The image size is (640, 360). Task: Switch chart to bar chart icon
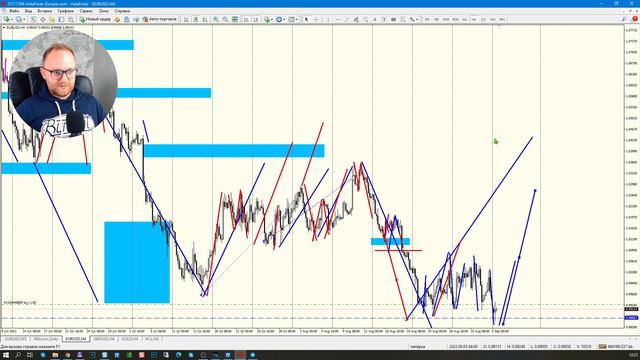[x=186, y=19]
